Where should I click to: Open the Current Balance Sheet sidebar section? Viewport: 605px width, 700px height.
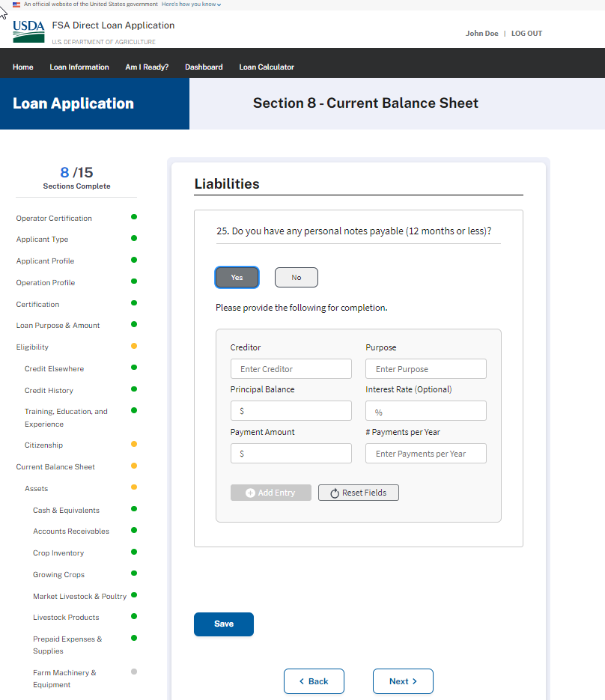click(x=55, y=467)
